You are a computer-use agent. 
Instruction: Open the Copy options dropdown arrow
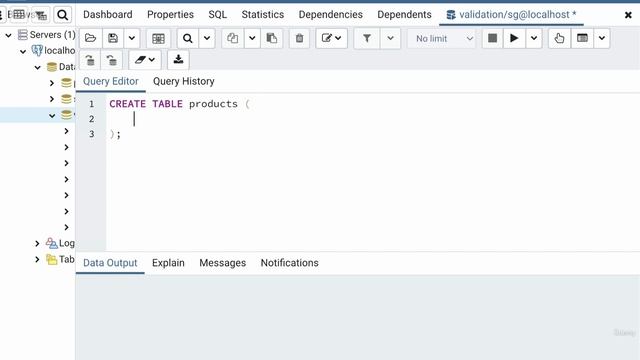(x=252, y=38)
